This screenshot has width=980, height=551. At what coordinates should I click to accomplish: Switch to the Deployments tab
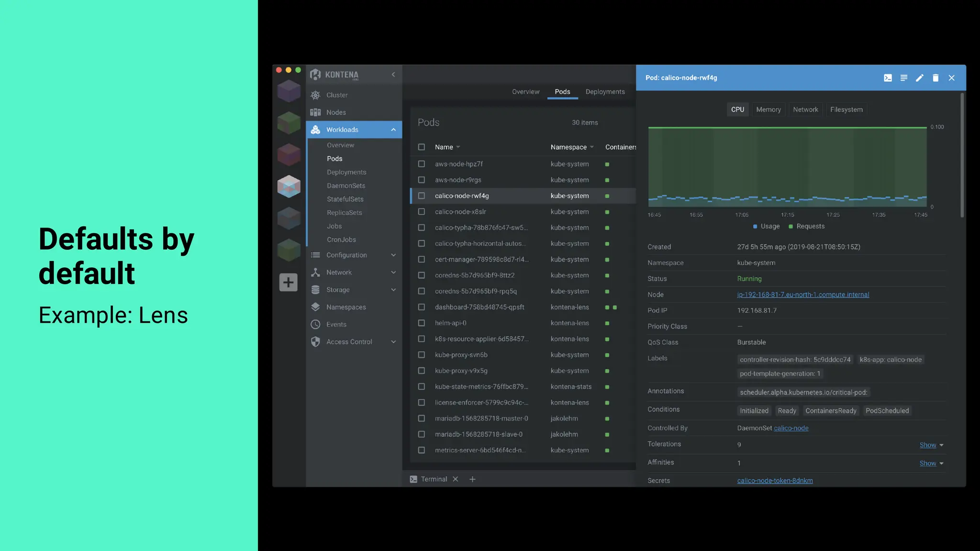tap(605, 92)
